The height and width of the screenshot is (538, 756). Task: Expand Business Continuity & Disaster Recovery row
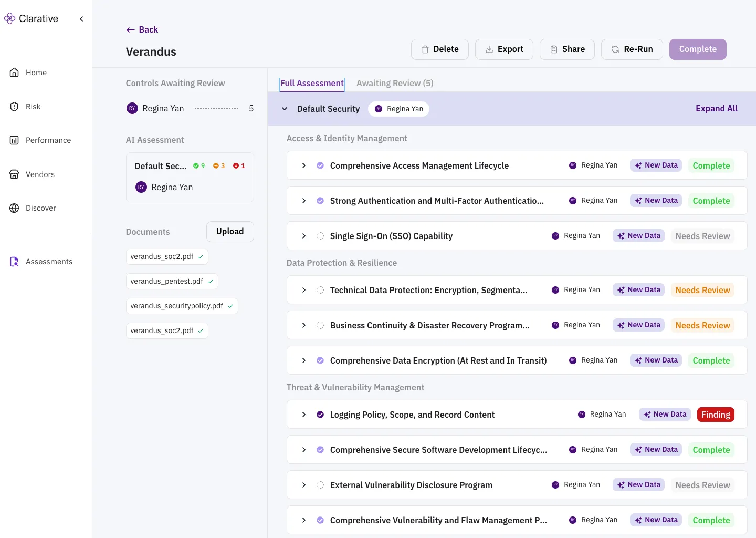coord(304,325)
